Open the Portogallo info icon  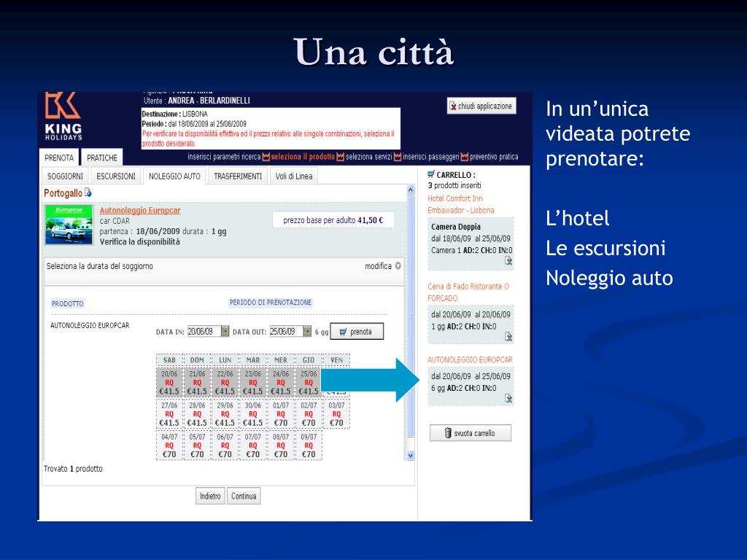point(88,192)
